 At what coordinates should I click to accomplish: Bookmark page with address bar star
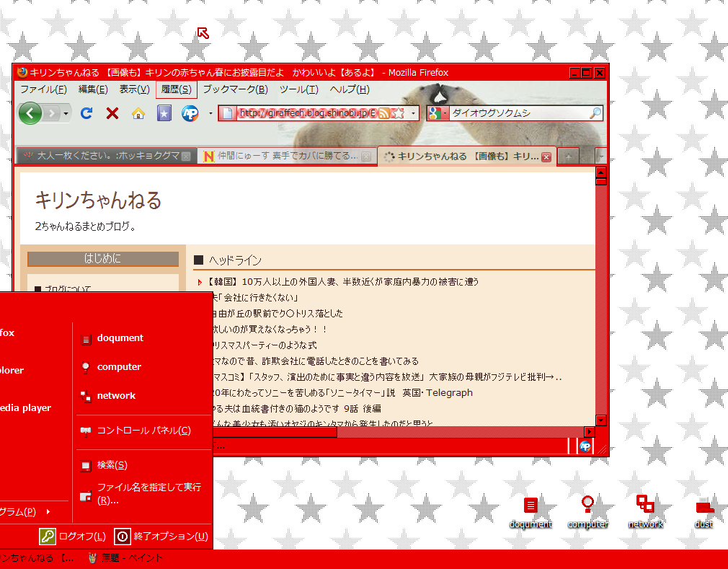click(x=399, y=113)
